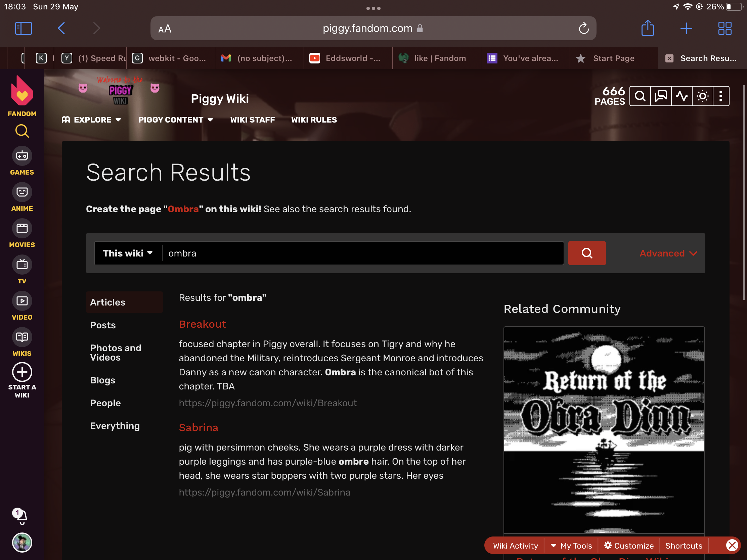Open the header more-options dots menu
This screenshot has height=560, width=747.
tap(721, 96)
